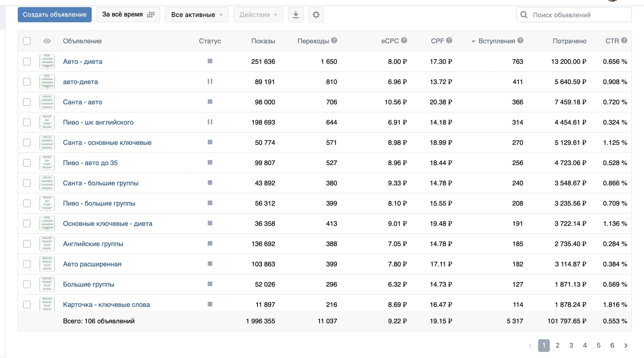644x358 pixels.
Task: Click the download statistics icon
Action: [x=296, y=15]
